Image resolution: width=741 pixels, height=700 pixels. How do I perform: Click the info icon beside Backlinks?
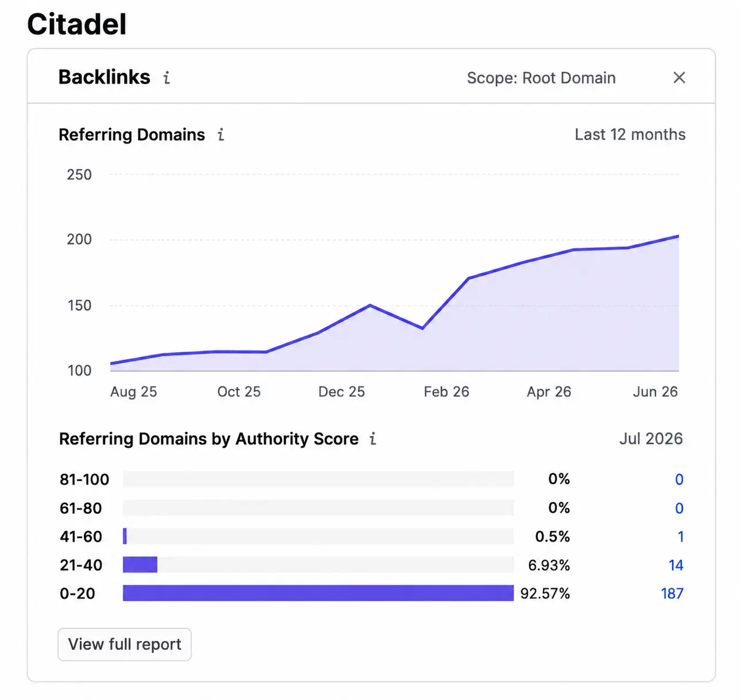coord(167,78)
